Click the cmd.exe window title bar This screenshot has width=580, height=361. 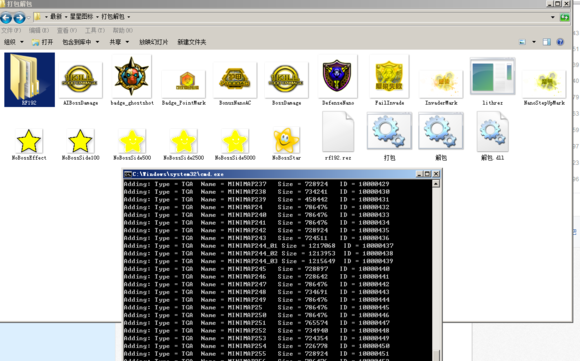pos(282,174)
